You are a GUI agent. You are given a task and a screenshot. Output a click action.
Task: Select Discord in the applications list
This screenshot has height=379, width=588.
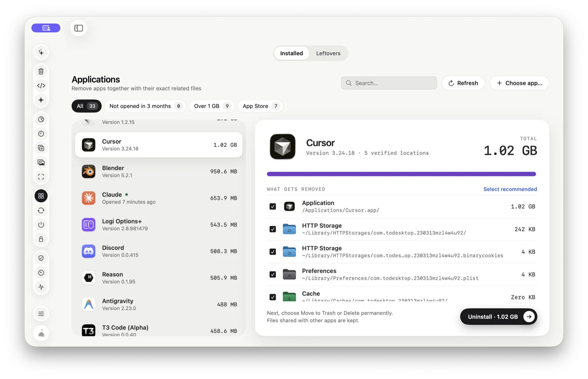pos(159,251)
